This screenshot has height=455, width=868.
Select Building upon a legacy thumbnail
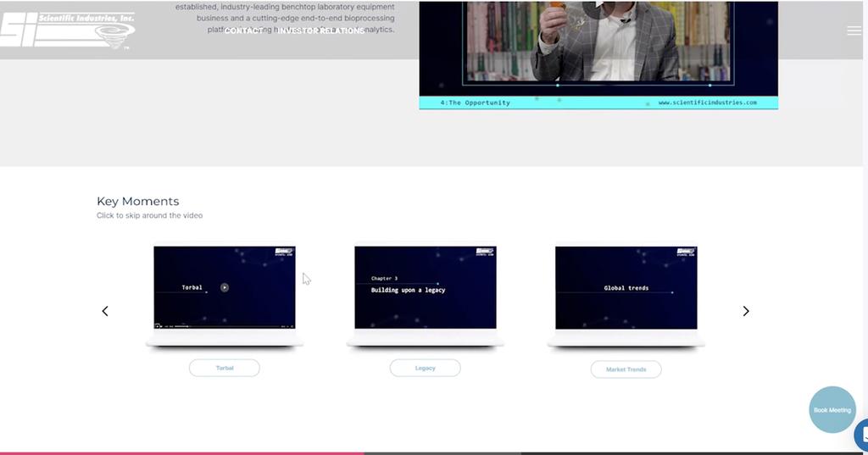point(425,287)
